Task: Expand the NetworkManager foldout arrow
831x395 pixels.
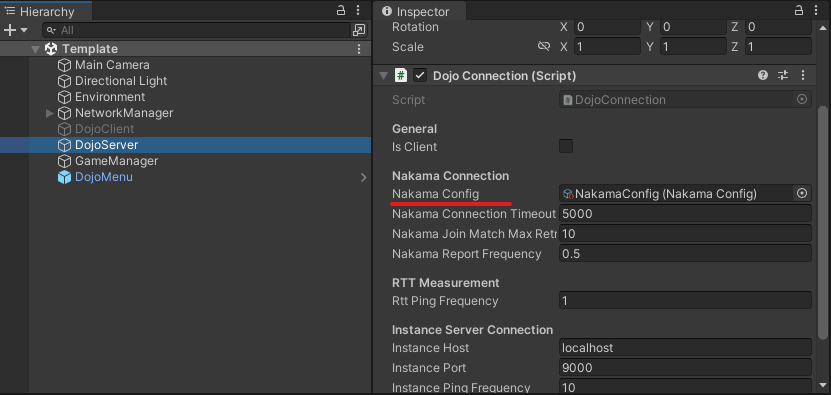Action: click(x=49, y=113)
